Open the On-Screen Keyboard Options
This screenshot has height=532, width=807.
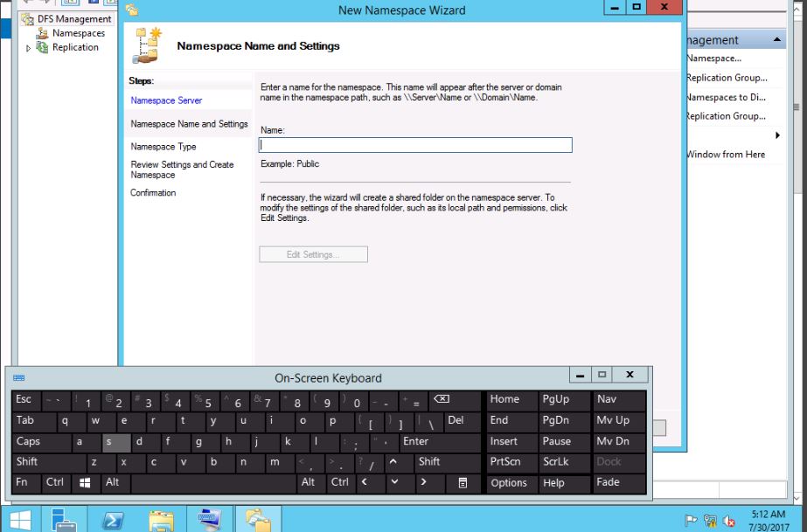pos(509,483)
